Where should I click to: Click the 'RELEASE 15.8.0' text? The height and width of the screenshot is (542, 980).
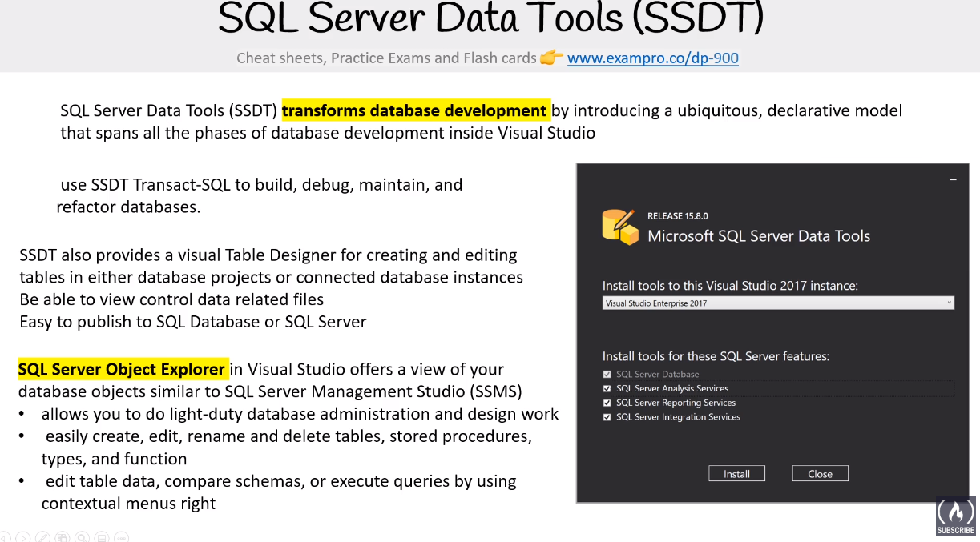678,216
